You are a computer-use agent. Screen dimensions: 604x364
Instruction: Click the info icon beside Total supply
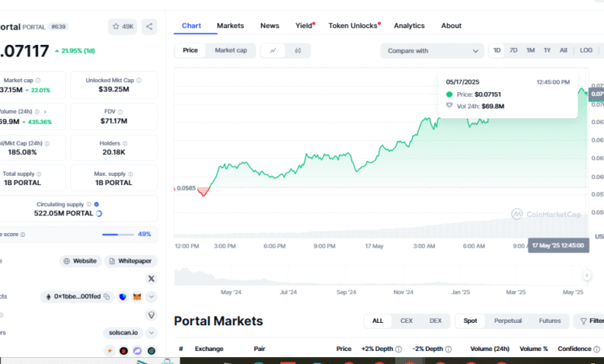(39, 174)
